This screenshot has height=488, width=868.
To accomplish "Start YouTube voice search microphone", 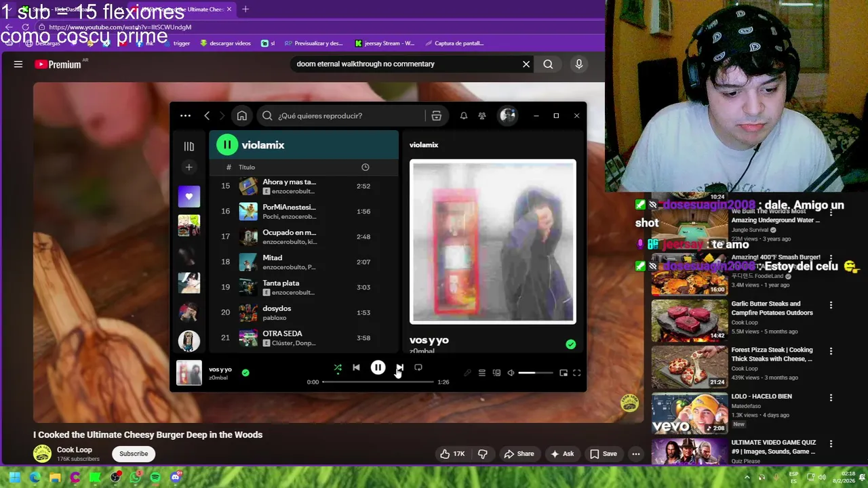I will point(579,64).
